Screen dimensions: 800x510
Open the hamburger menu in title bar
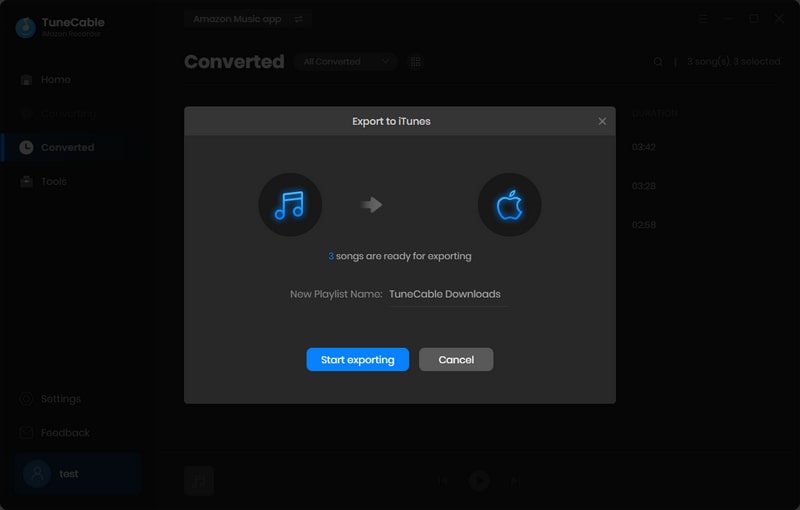coord(703,19)
